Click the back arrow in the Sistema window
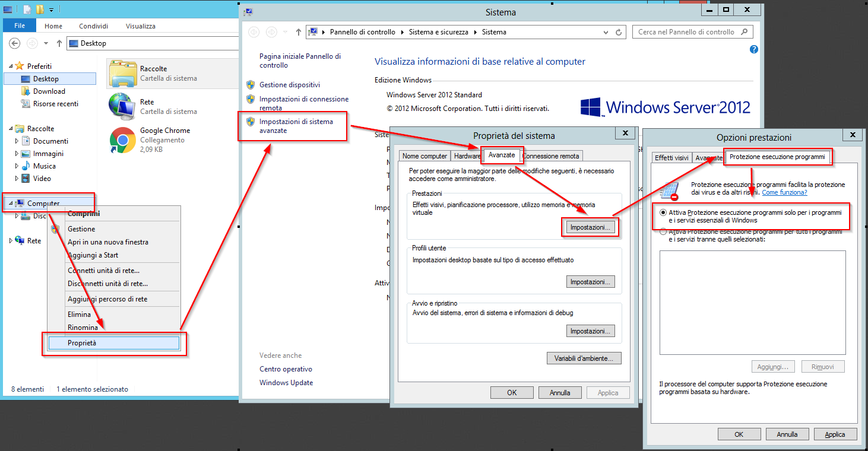Image resolution: width=868 pixels, height=451 pixels. [254, 31]
